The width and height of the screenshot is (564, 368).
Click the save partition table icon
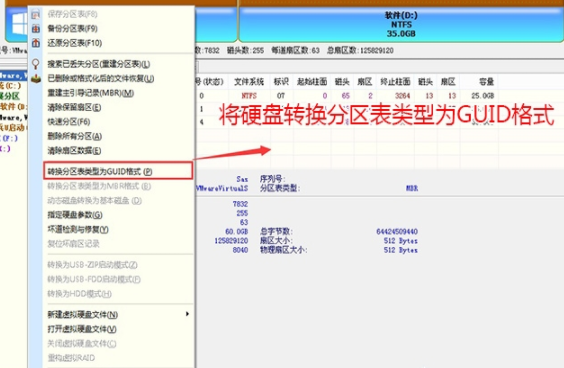tap(36, 14)
